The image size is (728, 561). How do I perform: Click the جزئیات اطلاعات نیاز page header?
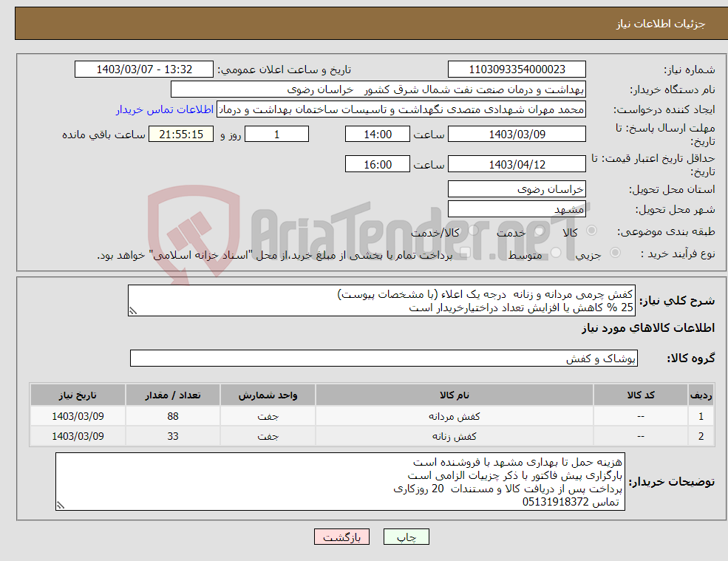pos(660,24)
